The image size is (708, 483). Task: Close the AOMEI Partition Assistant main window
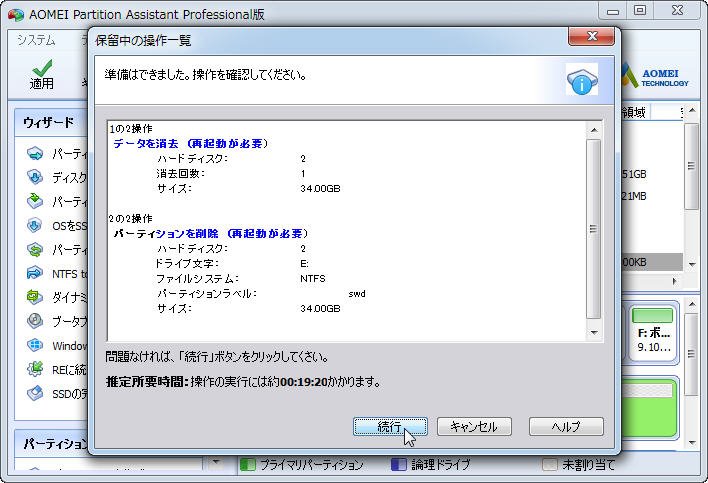pos(677,11)
